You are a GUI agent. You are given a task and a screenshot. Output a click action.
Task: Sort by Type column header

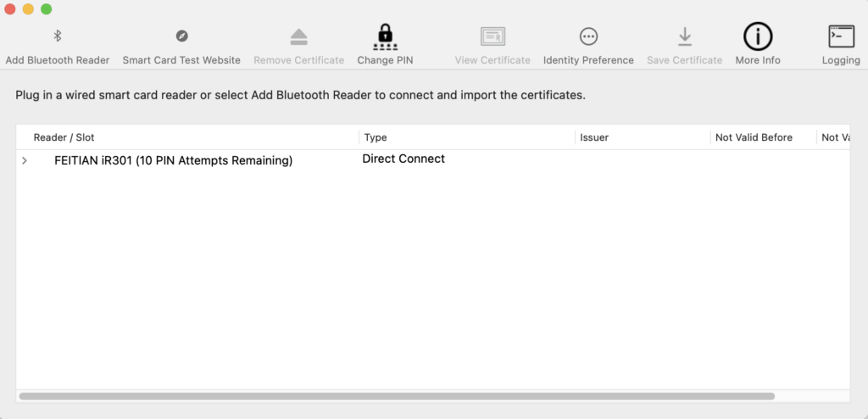click(x=376, y=137)
